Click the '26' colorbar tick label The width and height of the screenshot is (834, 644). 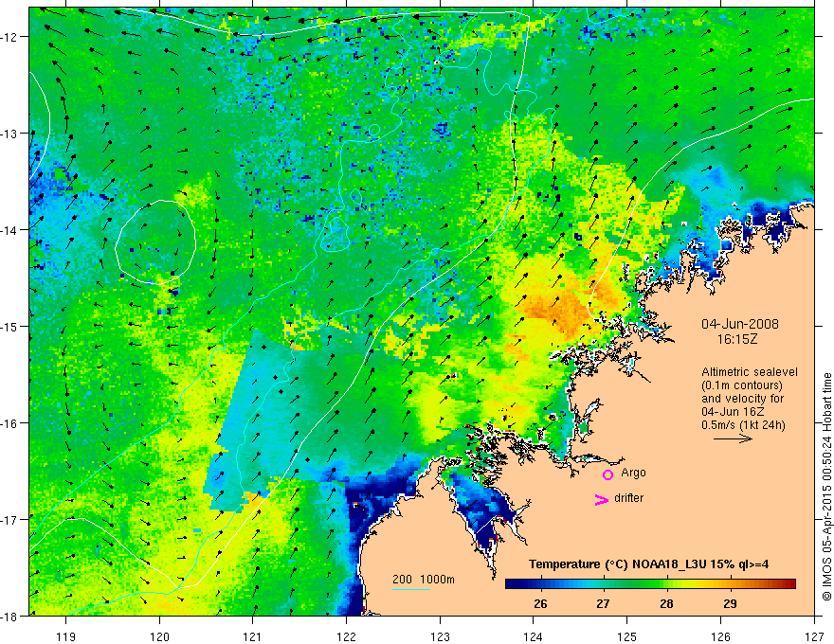(540, 603)
